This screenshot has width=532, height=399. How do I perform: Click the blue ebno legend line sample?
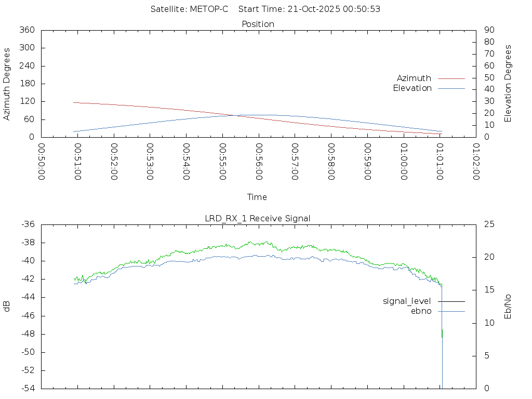[x=451, y=311]
